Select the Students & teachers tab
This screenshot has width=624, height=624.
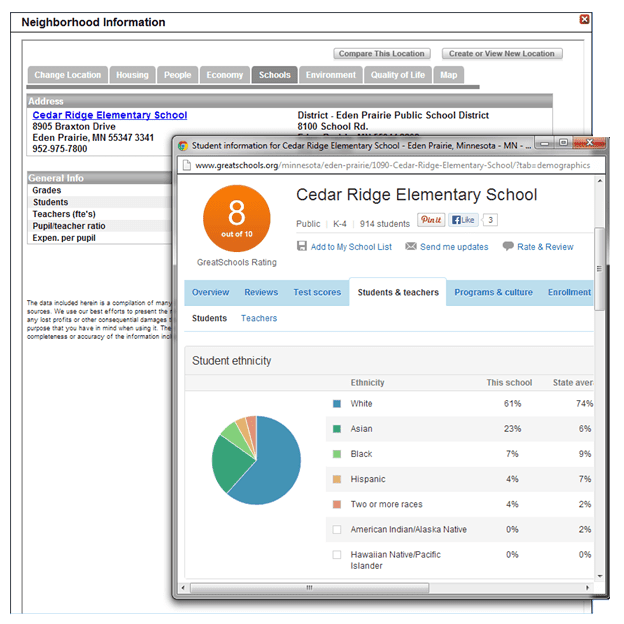pos(398,292)
